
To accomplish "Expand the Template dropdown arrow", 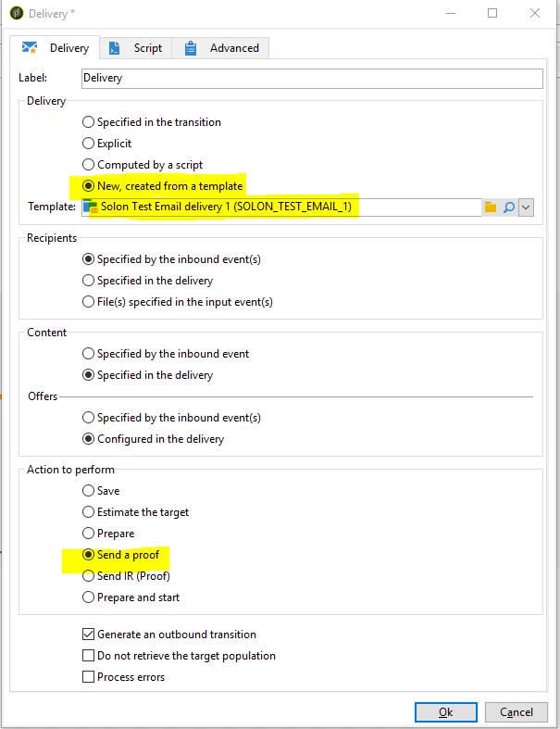I will 526,207.
